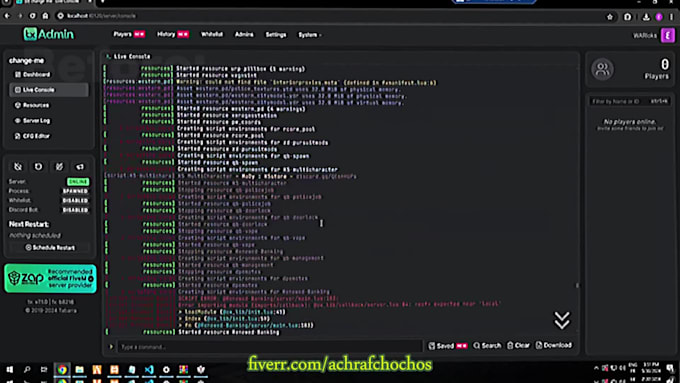The image size is (680, 383).
Task: Open the ZAP server provider banner
Action: click(x=50, y=278)
